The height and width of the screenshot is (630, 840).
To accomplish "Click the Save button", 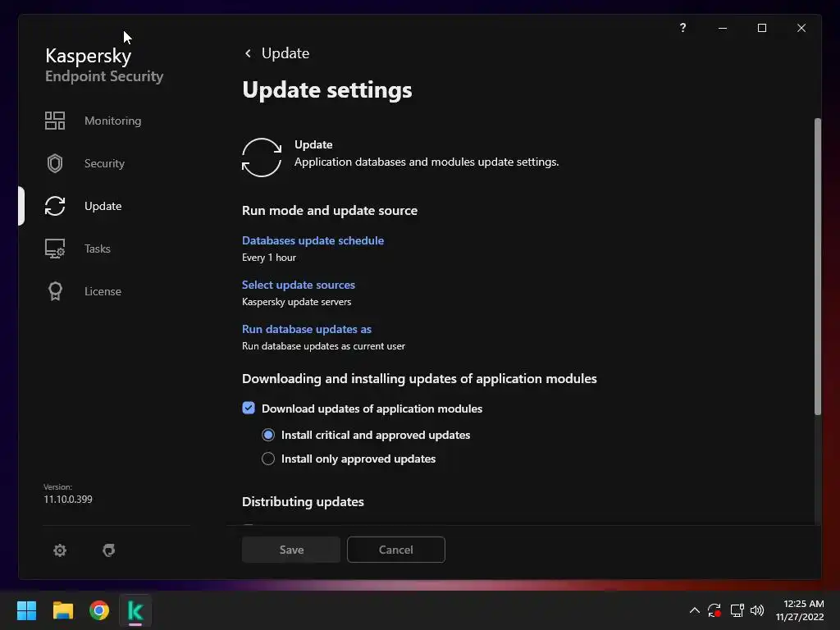I will 291,550.
